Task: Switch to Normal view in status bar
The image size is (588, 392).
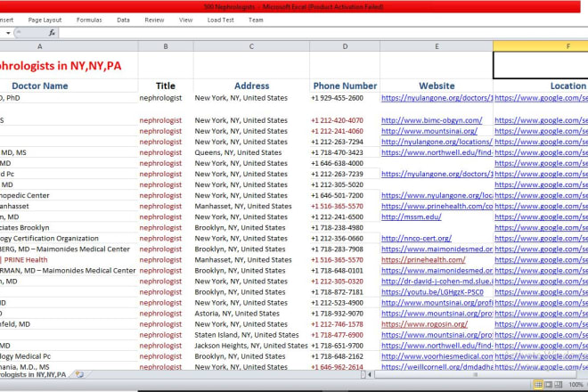Action: [538, 384]
